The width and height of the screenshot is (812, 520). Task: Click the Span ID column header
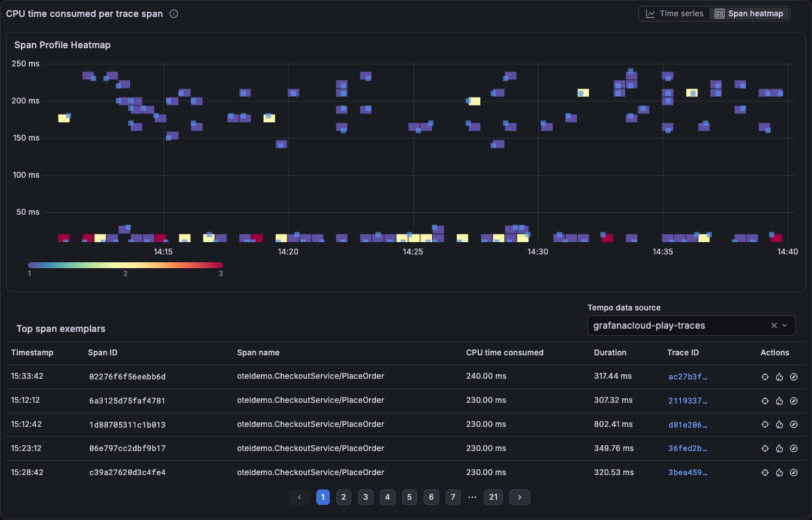point(103,353)
